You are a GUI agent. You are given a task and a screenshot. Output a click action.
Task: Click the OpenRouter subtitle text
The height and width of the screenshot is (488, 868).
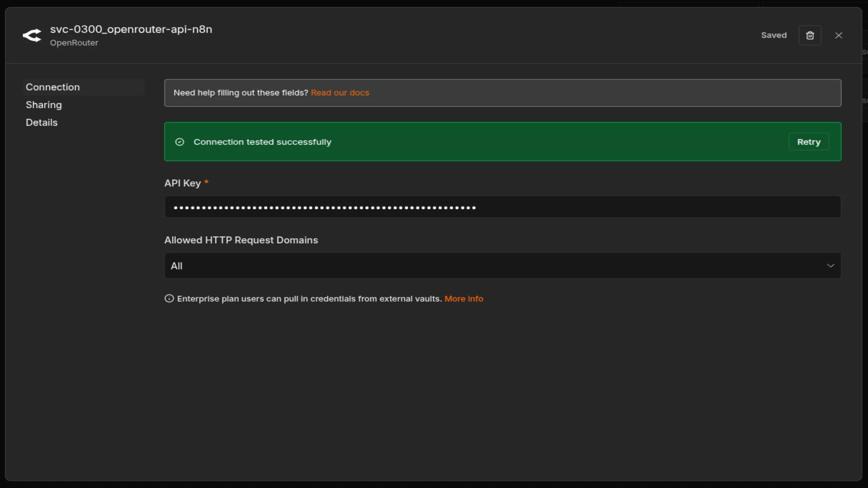74,43
